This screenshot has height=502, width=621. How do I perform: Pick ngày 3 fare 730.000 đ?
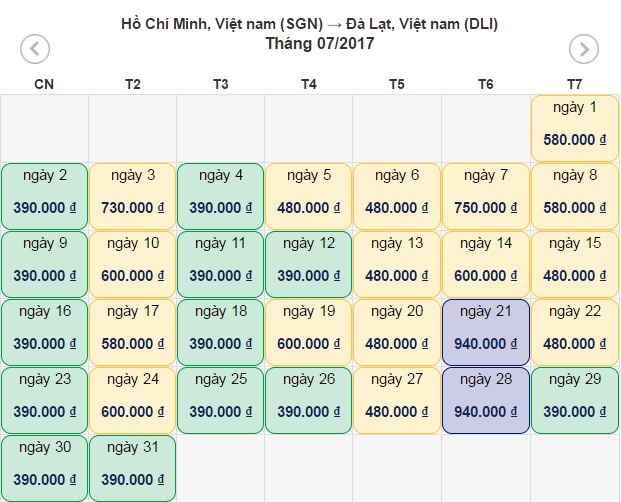(x=132, y=196)
